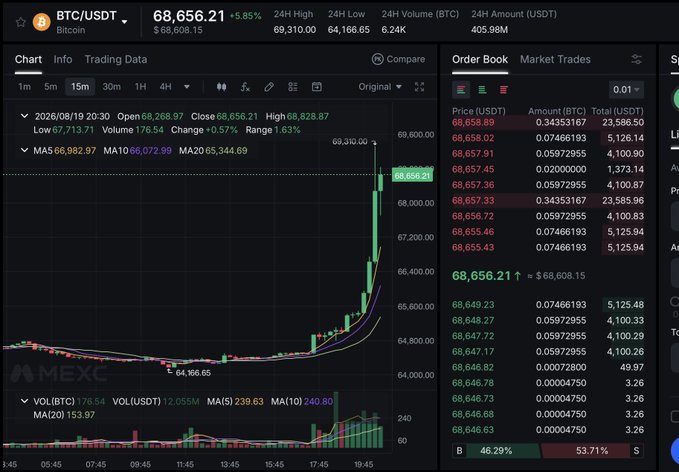Switch to the Order Book tab

coord(480,59)
